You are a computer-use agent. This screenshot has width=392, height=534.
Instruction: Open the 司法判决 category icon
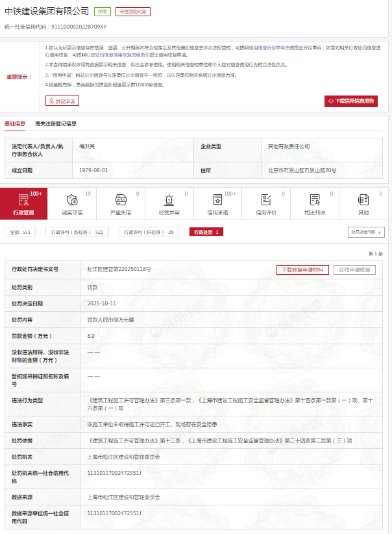pos(315,199)
